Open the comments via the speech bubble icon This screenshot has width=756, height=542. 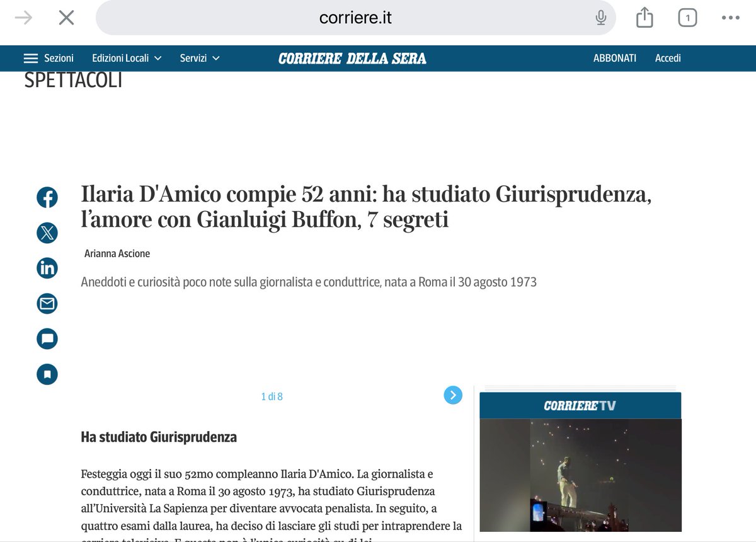coord(47,338)
